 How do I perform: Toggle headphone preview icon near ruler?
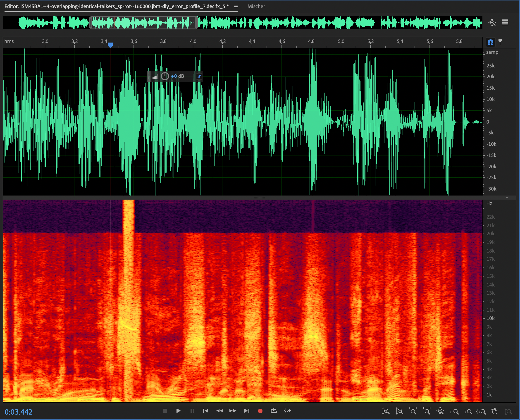coord(490,42)
